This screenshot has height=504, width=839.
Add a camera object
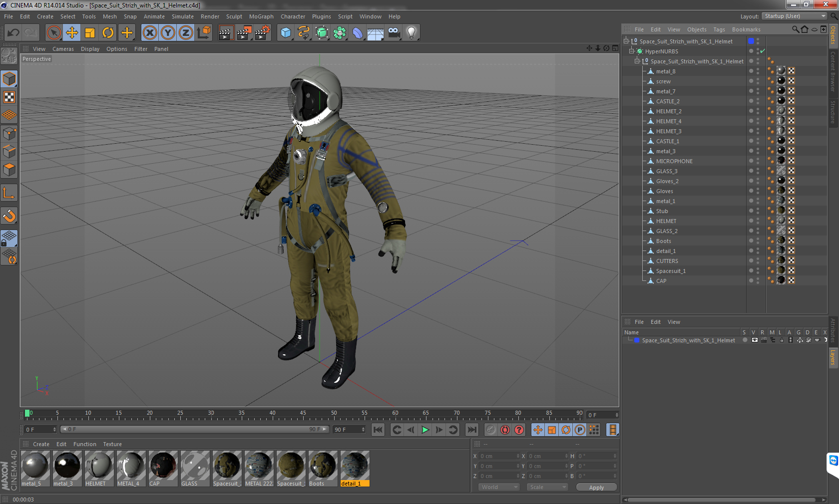(394, 33)
